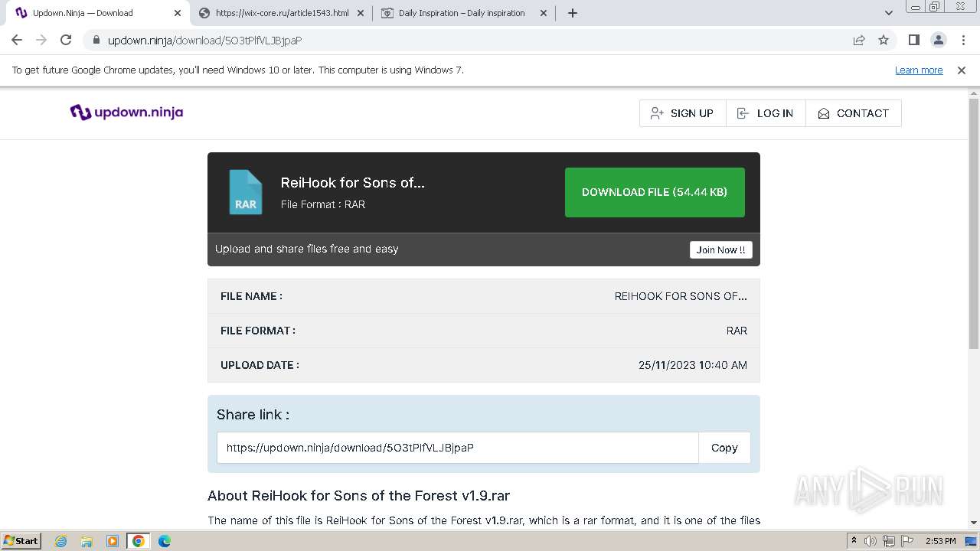The image size is (980, 551).
Task: Open the Learn more link
Action: [918, 70]
